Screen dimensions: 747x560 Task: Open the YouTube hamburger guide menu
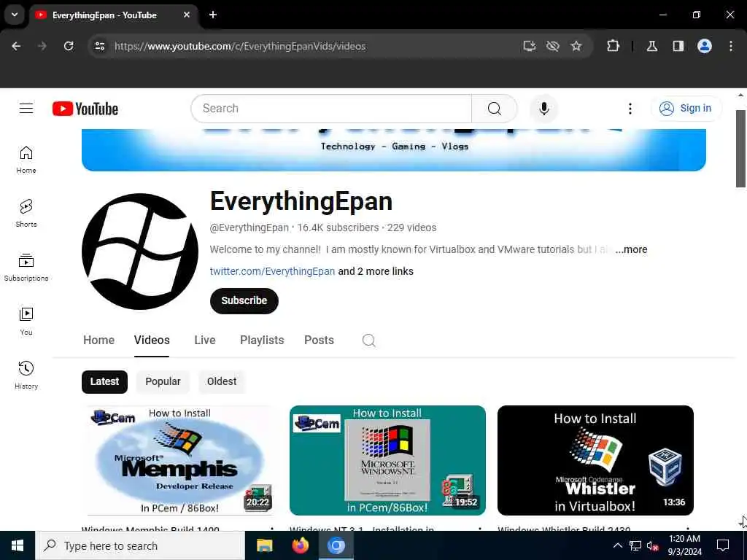pyautogui.click(x=26, y=109)
